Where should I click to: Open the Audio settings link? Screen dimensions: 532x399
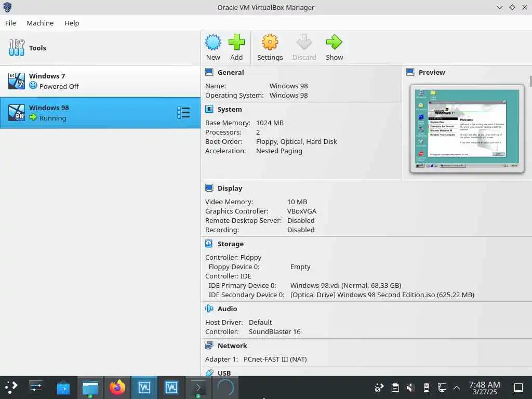pos(228,309)
